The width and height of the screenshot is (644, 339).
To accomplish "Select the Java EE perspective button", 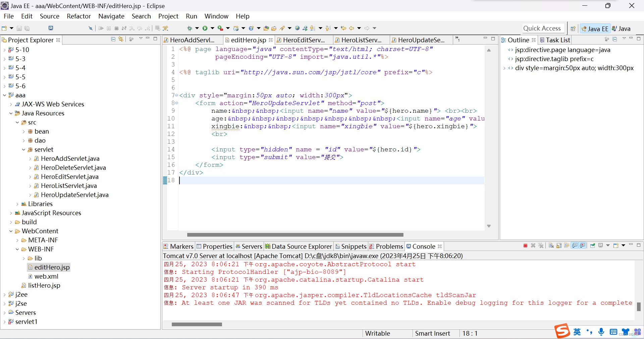I will pyautogui.click(x=595, y=29).
